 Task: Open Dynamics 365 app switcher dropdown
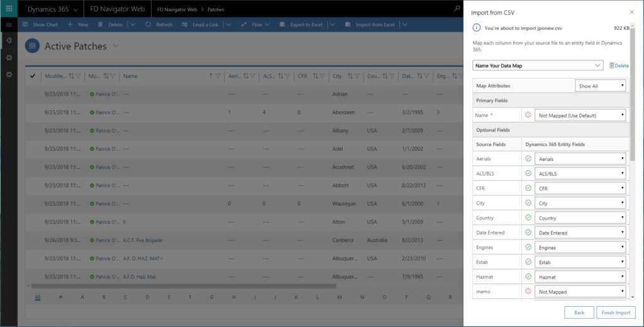75,9
